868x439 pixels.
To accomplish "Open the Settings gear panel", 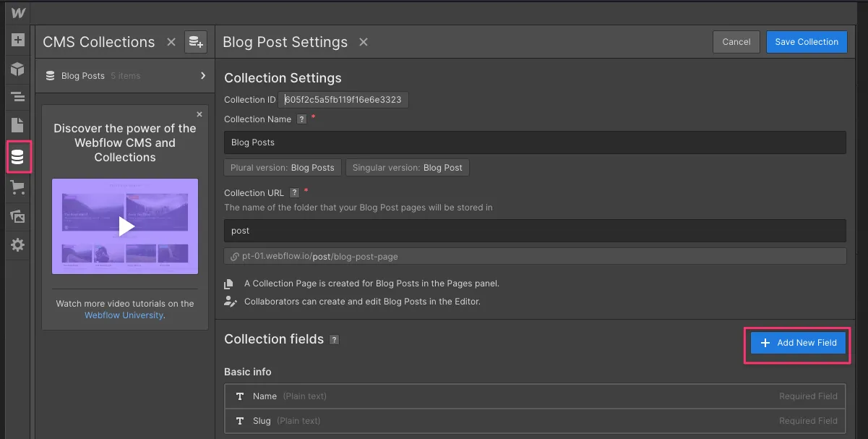I will point(18,245).
